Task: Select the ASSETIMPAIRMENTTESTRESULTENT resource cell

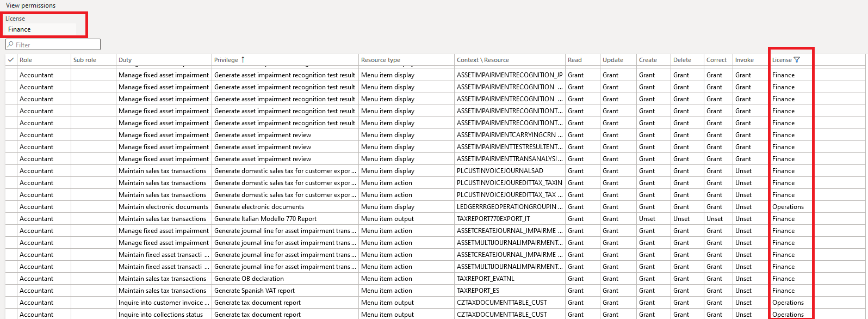Action: tap(510, 147)
